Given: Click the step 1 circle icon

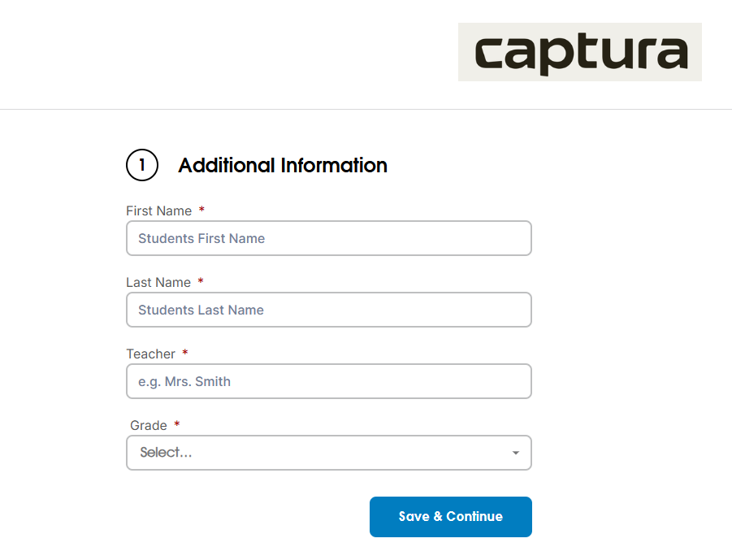Looking at the screenshot, I should pos(142,165).
